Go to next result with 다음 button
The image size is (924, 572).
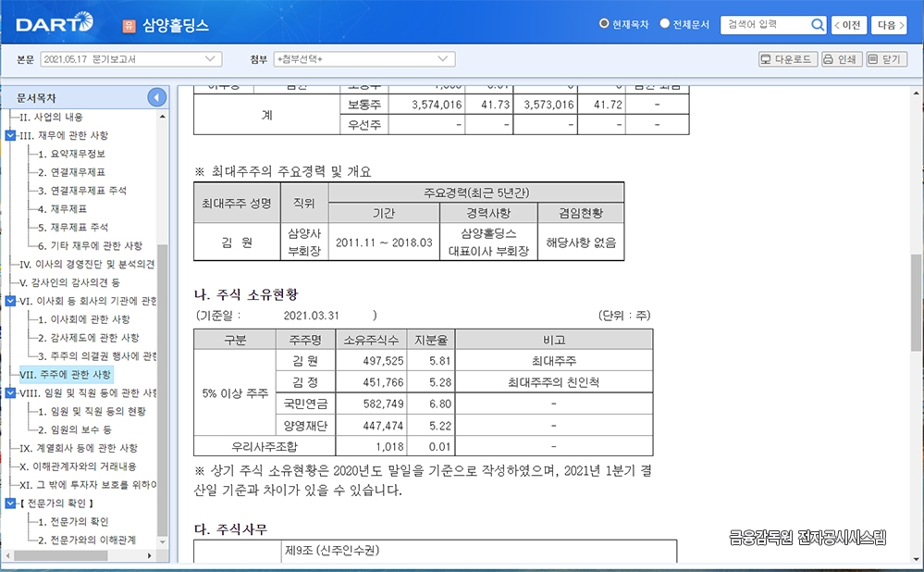890,25
